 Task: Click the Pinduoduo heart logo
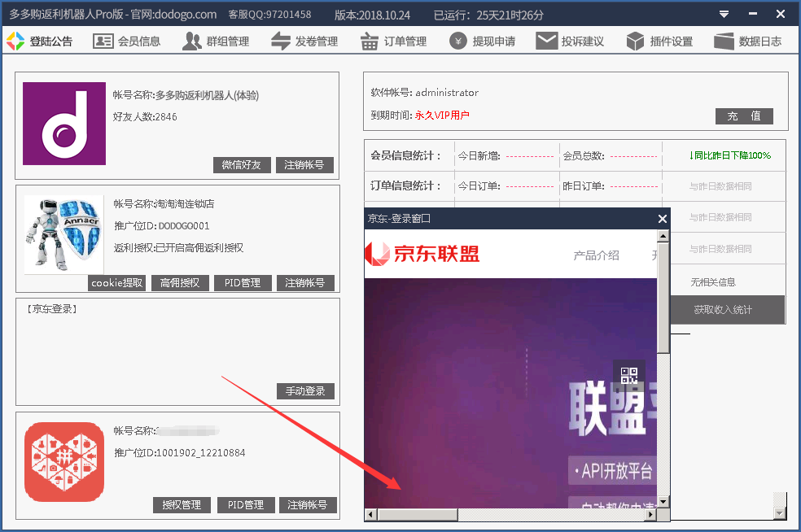pyautogui.click(x=64, y=462)
